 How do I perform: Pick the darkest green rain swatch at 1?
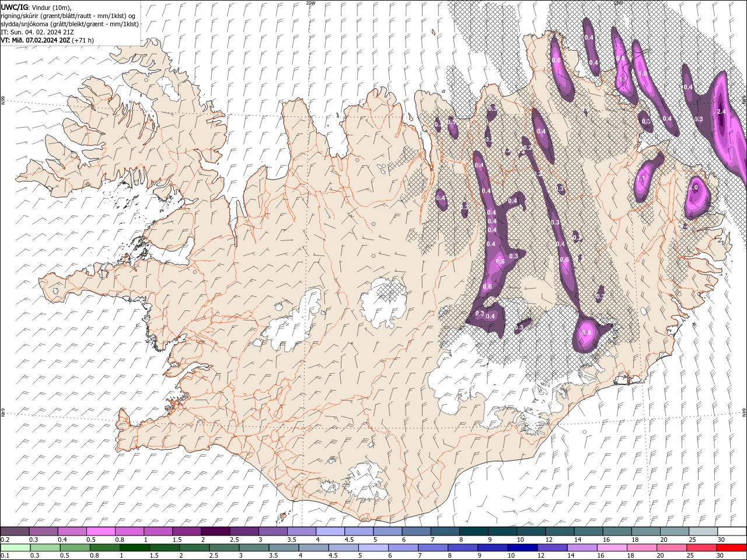pos(134,548)
